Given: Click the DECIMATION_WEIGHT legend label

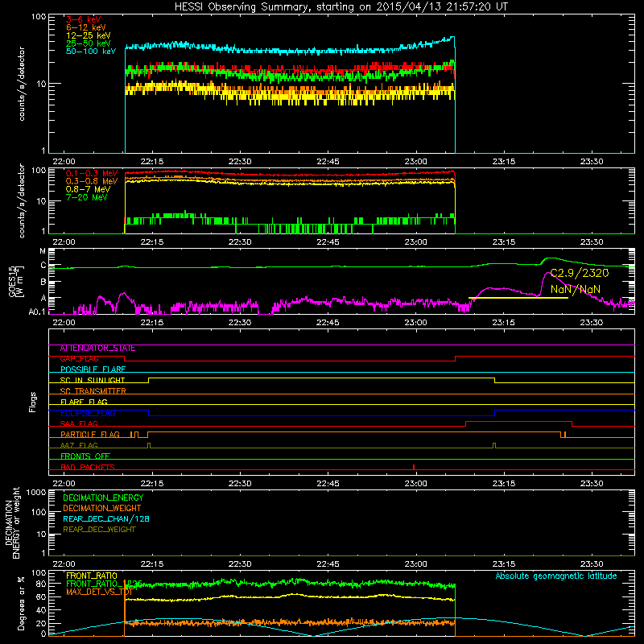Looking at the screenshot, I should [x=101, y=509].
